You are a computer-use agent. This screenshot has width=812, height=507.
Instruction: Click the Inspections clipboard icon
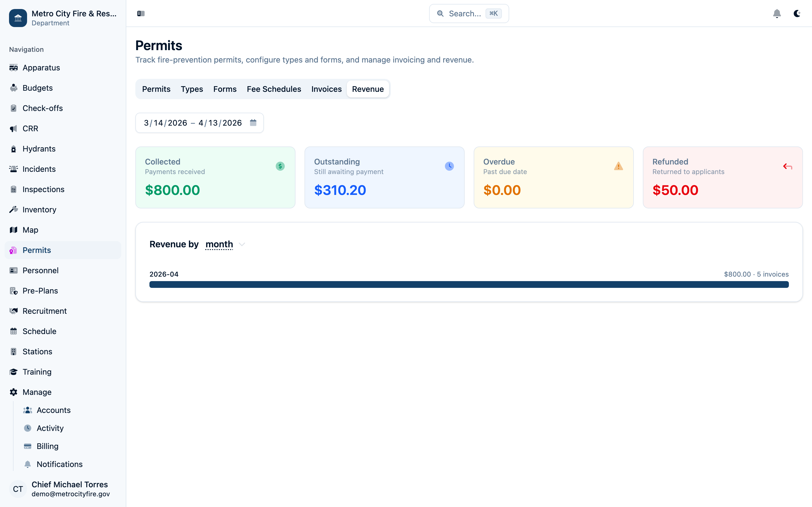(x=14, y=189)
